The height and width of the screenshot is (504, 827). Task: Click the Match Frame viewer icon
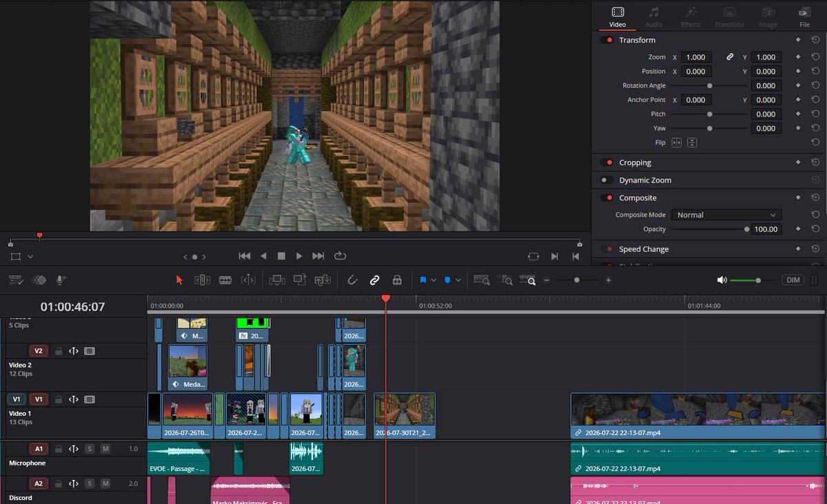point(533,256)
